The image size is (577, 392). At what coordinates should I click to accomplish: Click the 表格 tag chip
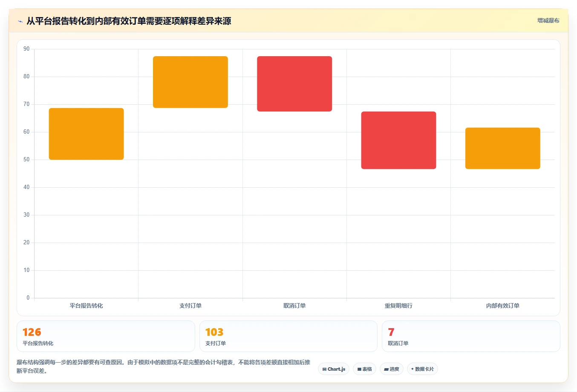(x=364, y=369)
